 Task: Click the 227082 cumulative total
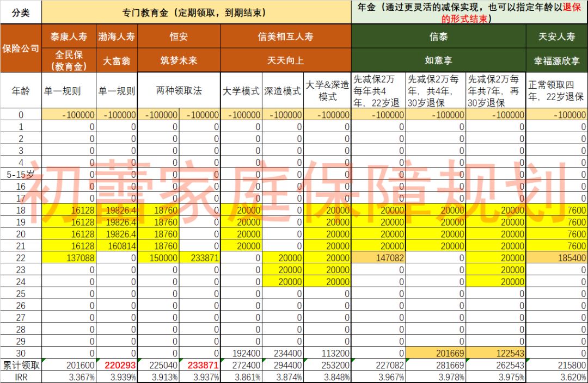pos(379,365)
